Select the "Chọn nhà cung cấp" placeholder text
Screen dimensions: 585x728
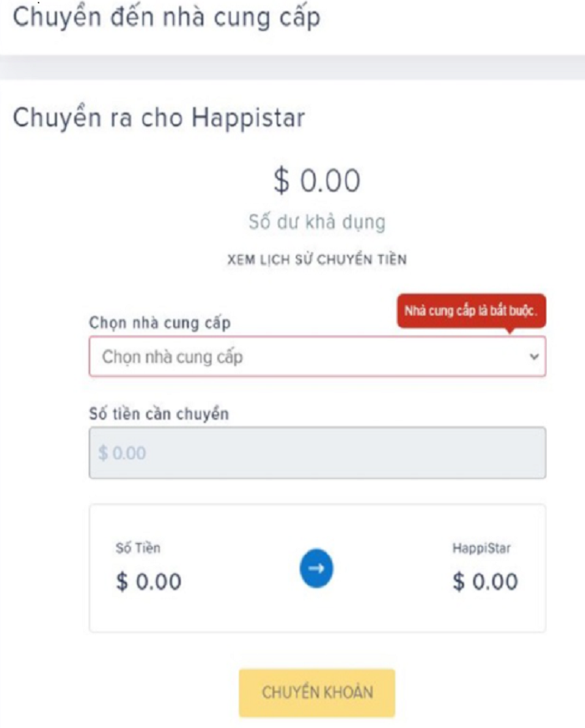point(152,358)
